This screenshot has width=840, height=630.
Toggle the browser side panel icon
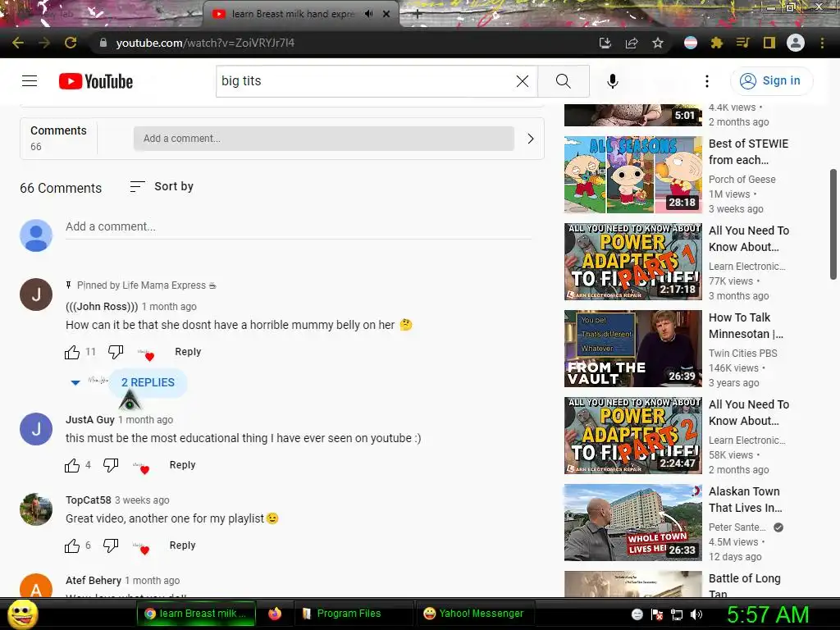(x=769, y=43)
